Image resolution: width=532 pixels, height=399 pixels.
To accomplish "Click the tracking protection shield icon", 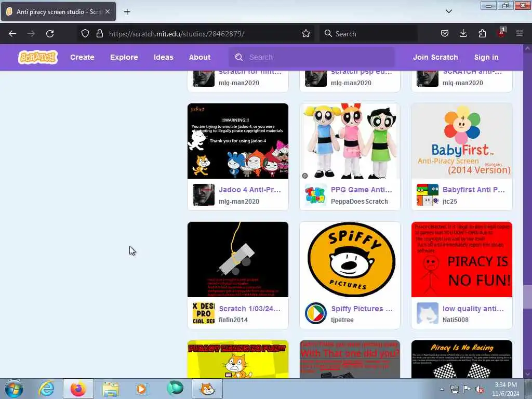I will 85,34.
